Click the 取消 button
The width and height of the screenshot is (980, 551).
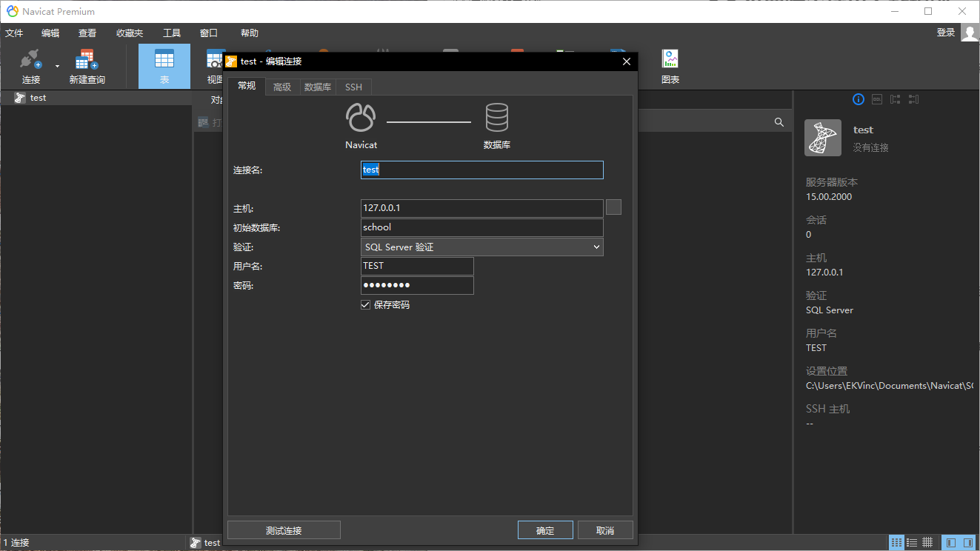605,530
